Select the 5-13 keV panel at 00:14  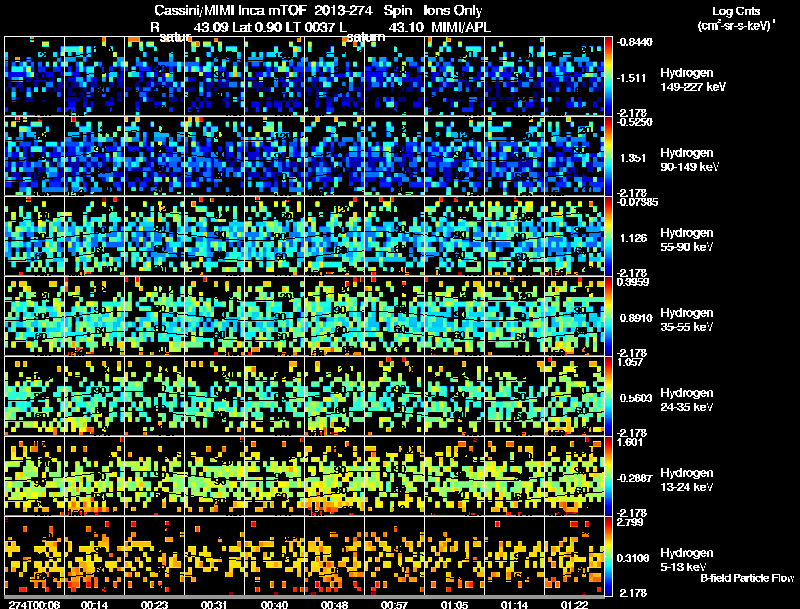pos(94,556)
